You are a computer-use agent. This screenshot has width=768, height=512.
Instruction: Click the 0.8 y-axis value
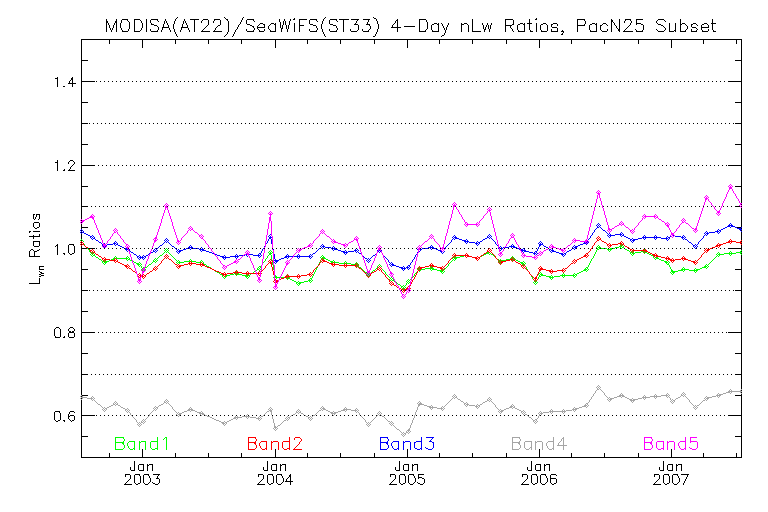(64, 333)
